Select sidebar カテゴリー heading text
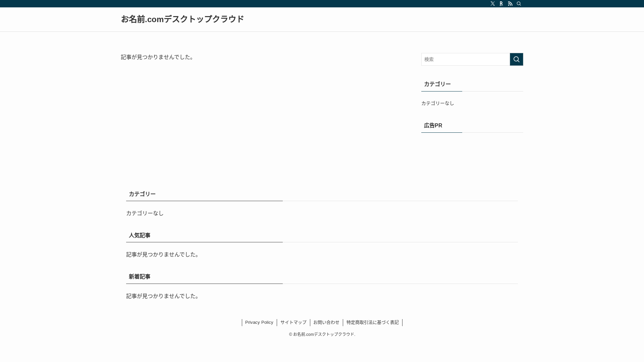Screen dimensions: 644x362 [x=437, y=84]
